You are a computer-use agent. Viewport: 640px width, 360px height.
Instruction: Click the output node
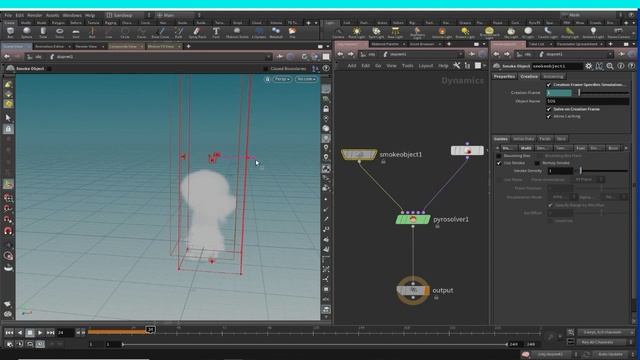413,290
